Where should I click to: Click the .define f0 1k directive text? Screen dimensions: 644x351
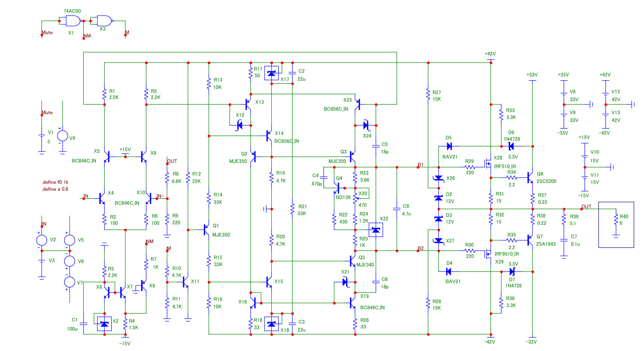[55, 182]
